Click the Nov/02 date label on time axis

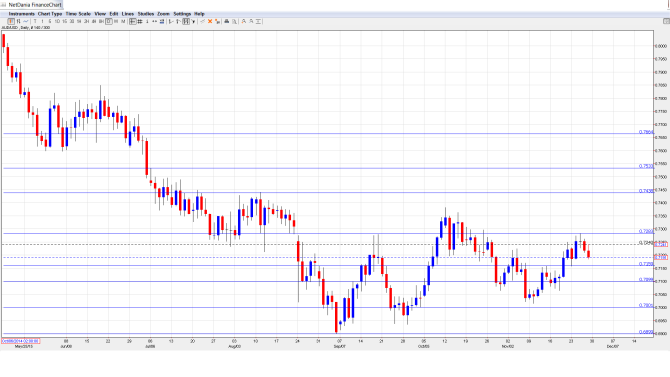pyautogui.click(x=508, y=346)
